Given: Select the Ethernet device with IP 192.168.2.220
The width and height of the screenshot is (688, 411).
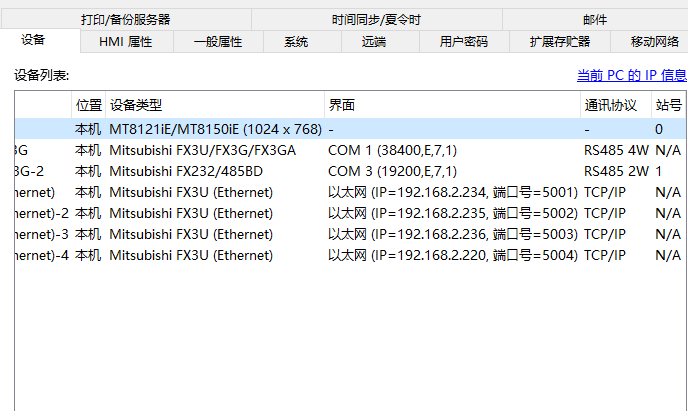Looking at the screenshot, I should point(190,255).
